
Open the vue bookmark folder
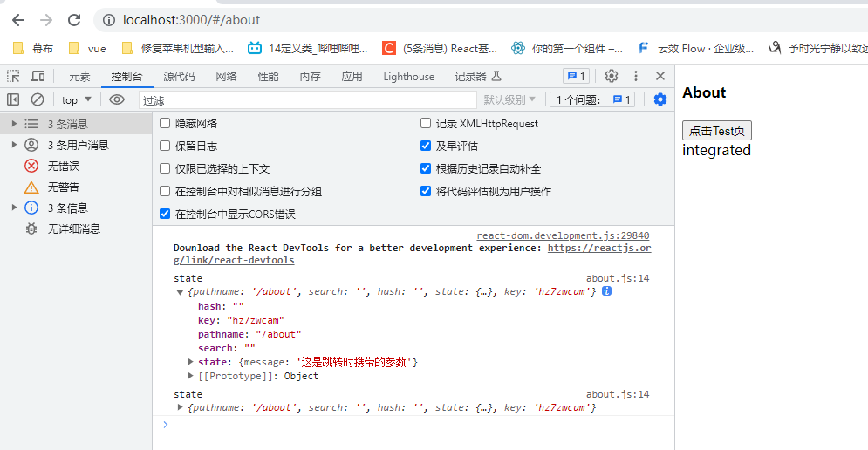tap(87, 49)
